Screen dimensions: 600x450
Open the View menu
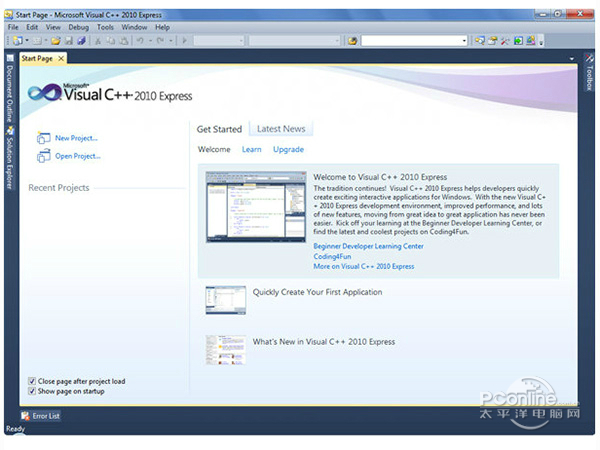[53, 27]
